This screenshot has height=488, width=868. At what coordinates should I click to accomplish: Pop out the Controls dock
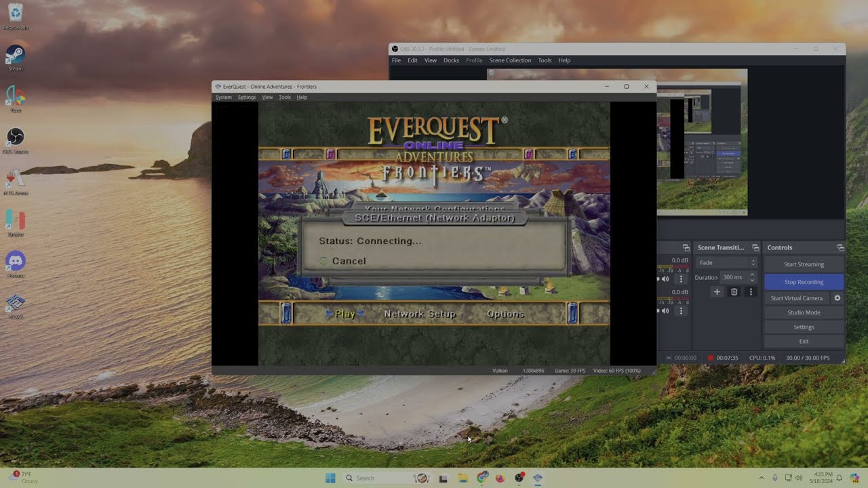click(840, 248)
